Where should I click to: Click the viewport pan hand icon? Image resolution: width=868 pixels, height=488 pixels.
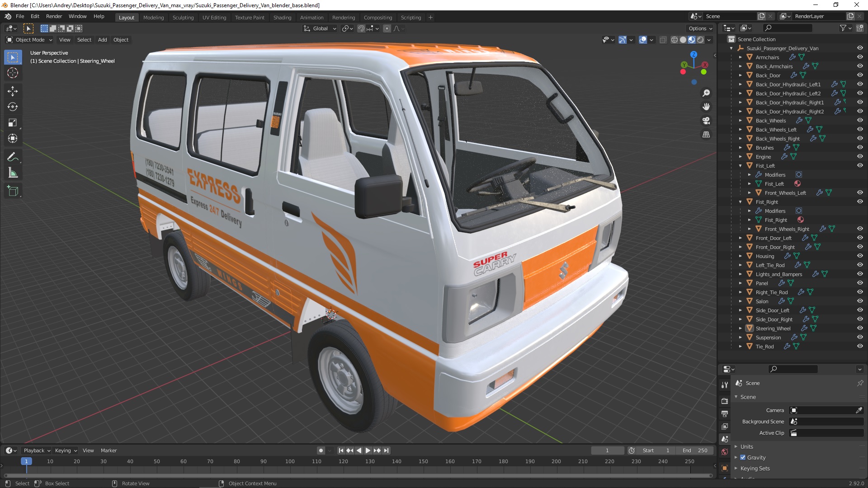click(x=706, y=107)
